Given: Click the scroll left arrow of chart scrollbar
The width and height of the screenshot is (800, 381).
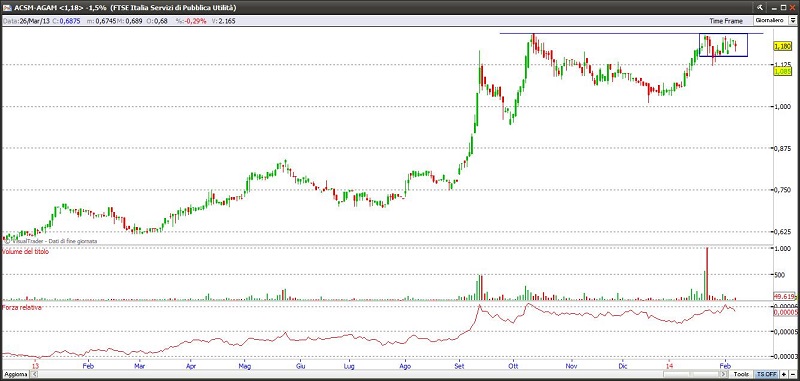Looking at the screenshot, I should click(x=34, y=374).
